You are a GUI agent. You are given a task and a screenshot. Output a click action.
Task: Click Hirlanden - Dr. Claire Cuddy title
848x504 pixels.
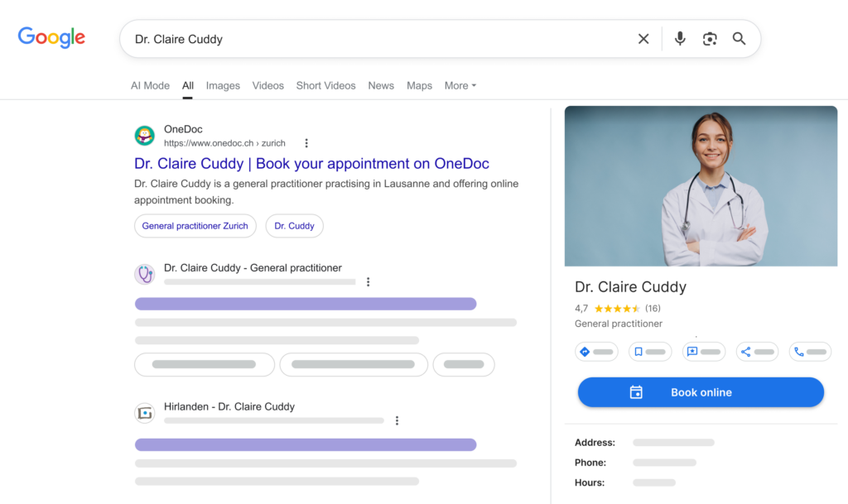pos(229,407)
